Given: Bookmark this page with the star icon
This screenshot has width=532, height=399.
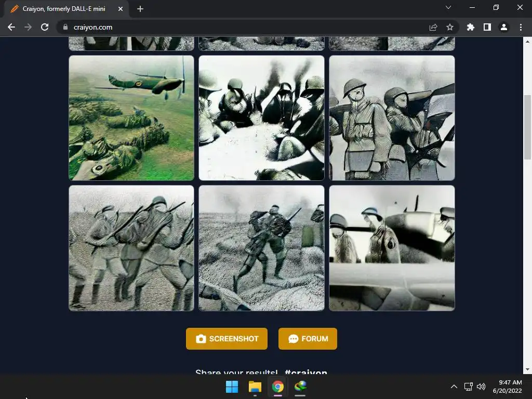Looking at the screenshot, I should coord(450,27).
